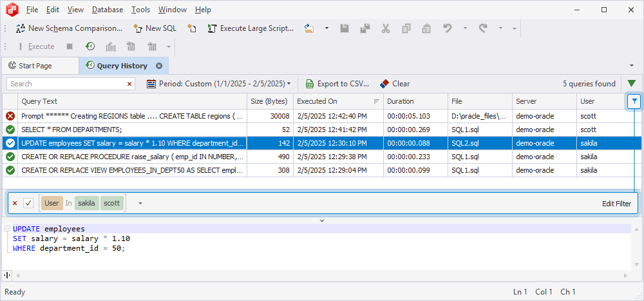Click the File column header
Image resolution: width=644 pixels, height=301 pixels.
480,101
